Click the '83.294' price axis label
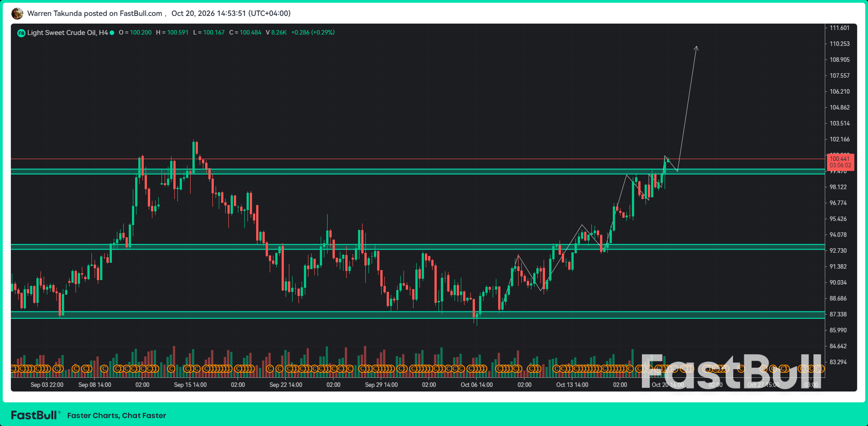Viewport: 868px width, 426px height. 838,362
